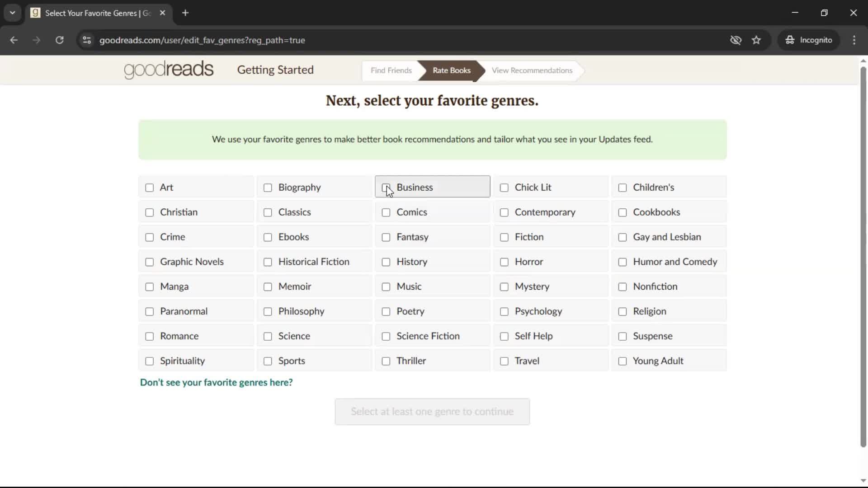Tick the Christian checkbox
The image size is (868, 488).
(150, 212)
